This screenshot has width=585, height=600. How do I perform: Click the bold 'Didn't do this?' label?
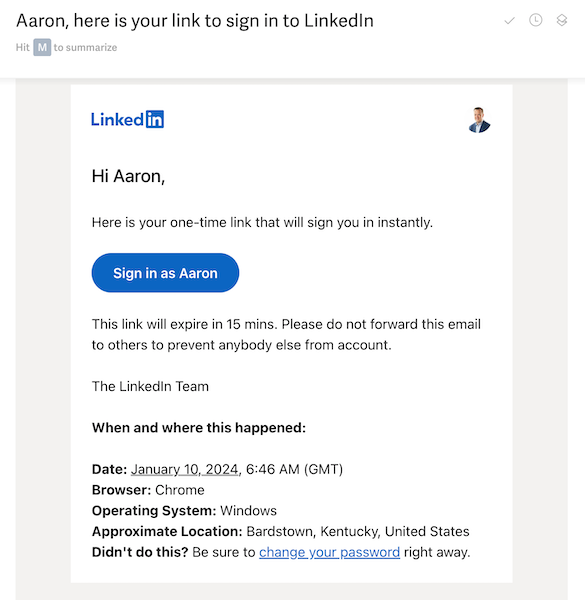(140, 552)
